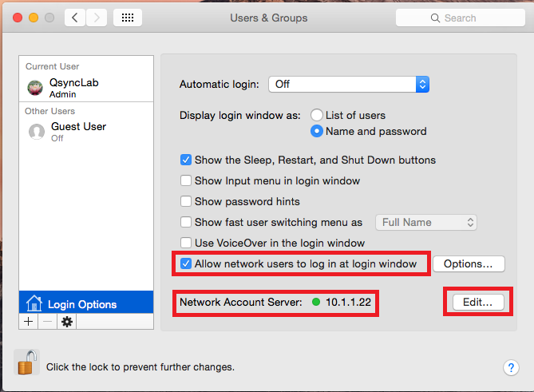Screen dimensions: 534x392
Task: Click the back navigation arrow
Action: point(75,18)
